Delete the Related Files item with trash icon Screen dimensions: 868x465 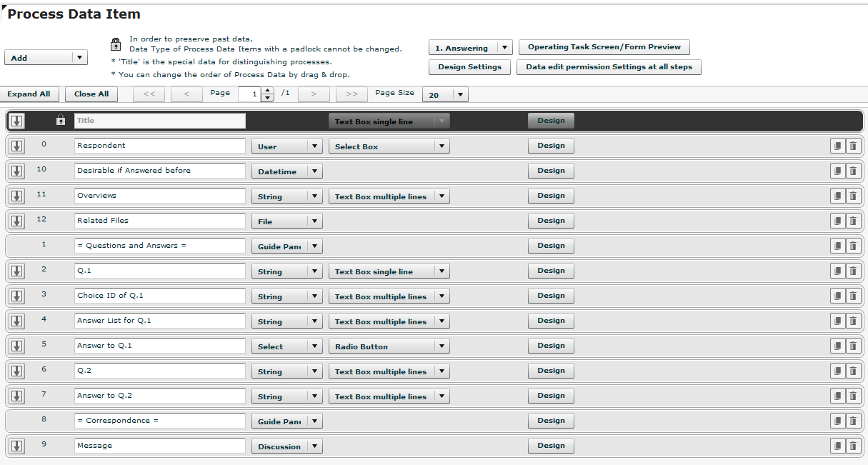coord(853,220)
